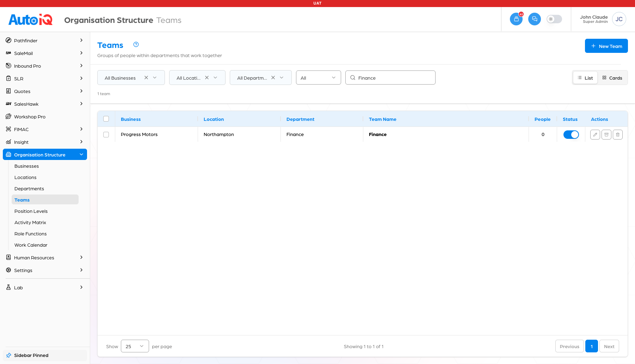Sort by the Team Name column header
Image resolution: width=635 pixels, height=364 pixels.
click(x=382, y=119)
